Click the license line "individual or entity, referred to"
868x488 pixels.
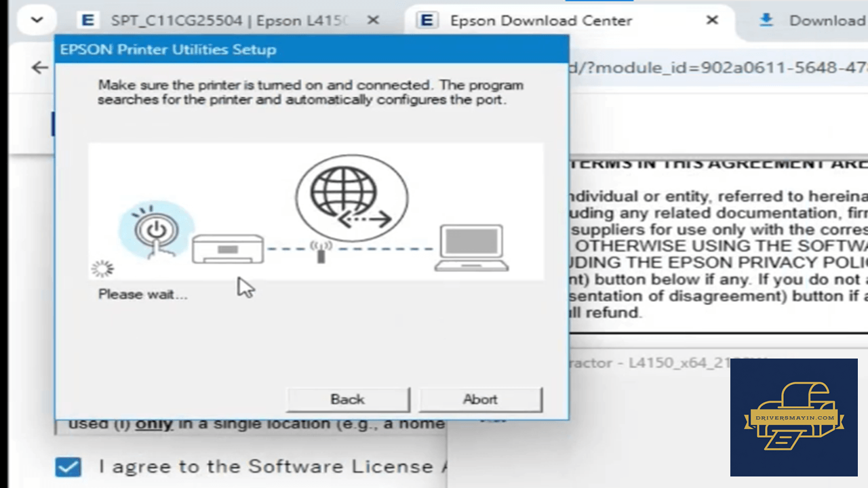[719, 197]
